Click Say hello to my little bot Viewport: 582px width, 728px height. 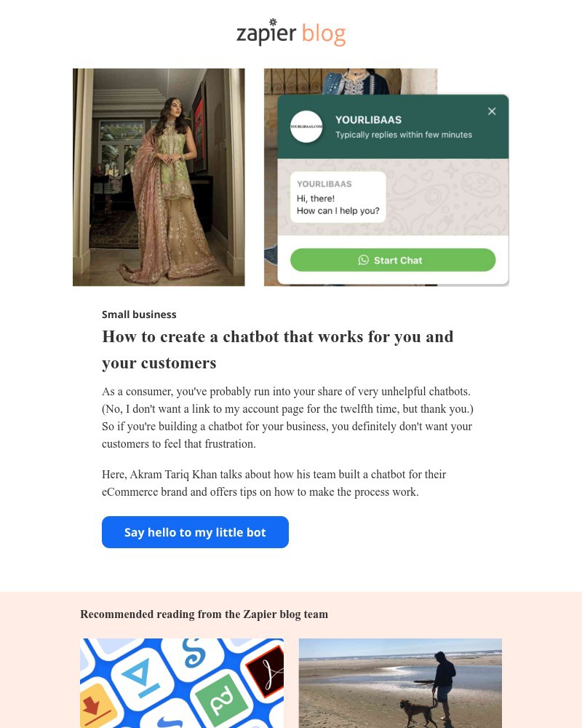[195, 532]
